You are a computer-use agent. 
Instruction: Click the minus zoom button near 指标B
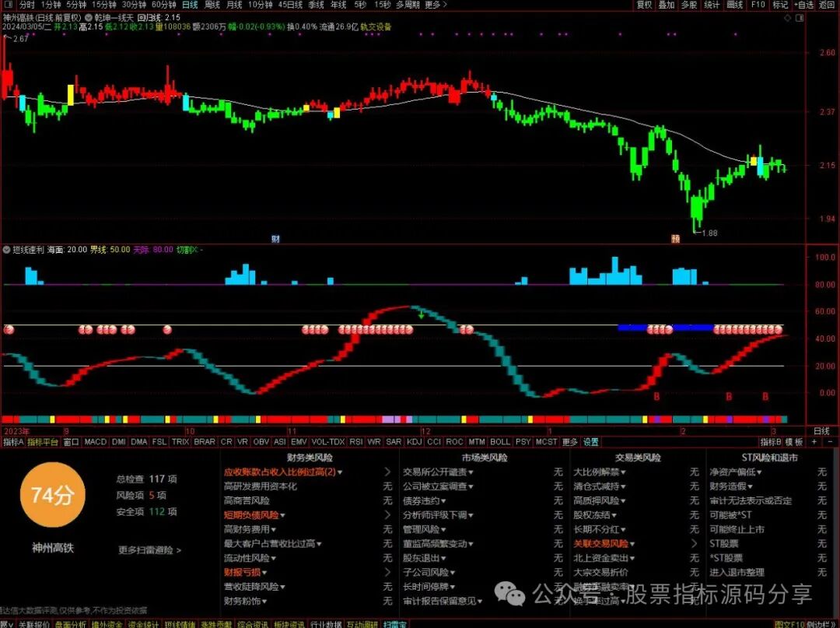tap(831, 441)
